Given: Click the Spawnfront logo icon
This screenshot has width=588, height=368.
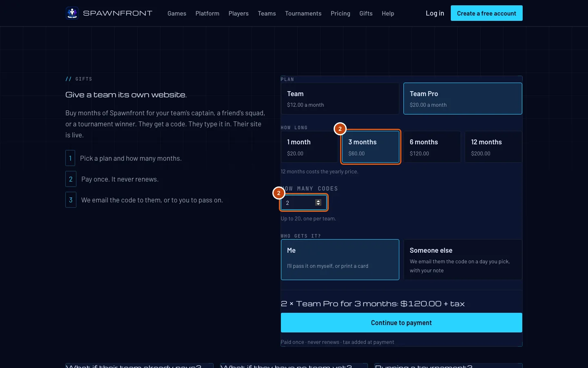Looking at the screenshot, I should 72,13.
